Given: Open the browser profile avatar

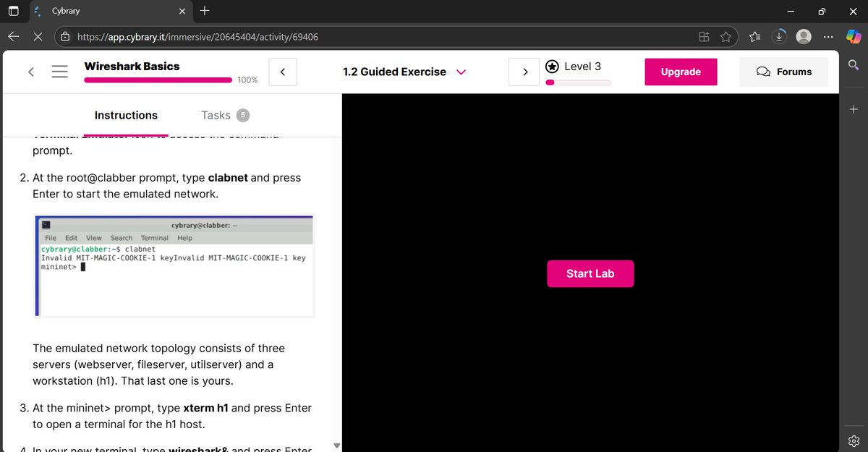Looking at the screenshot, I should [804, 36].
